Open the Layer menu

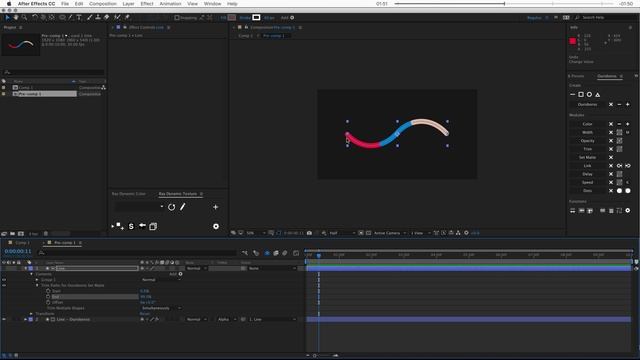point(128,4)
